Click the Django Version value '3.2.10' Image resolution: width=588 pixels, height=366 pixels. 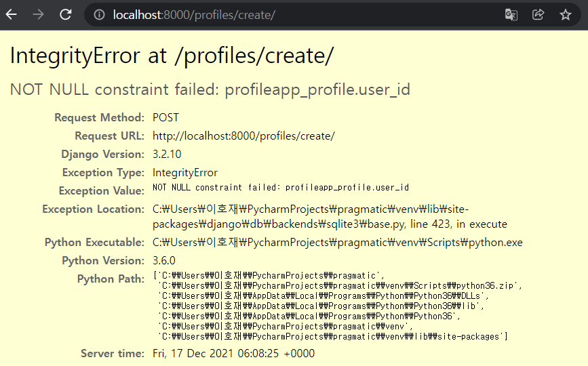click(x=167, y=155)
